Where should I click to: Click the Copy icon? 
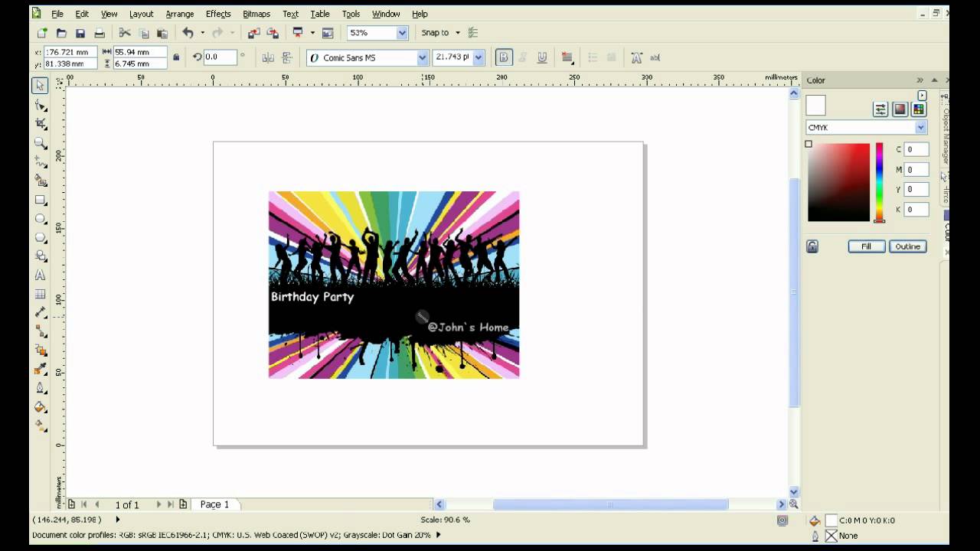[144, 33]
